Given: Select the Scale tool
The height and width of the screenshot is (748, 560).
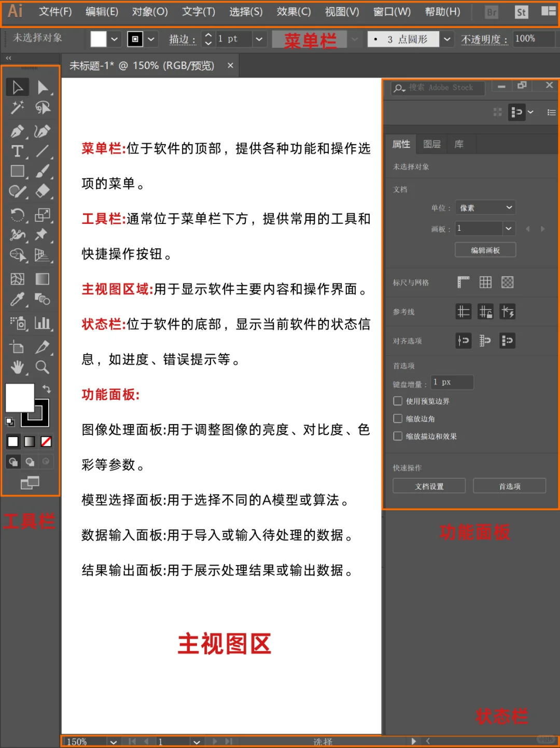Looking at the screenshot, I should [43, 215].
